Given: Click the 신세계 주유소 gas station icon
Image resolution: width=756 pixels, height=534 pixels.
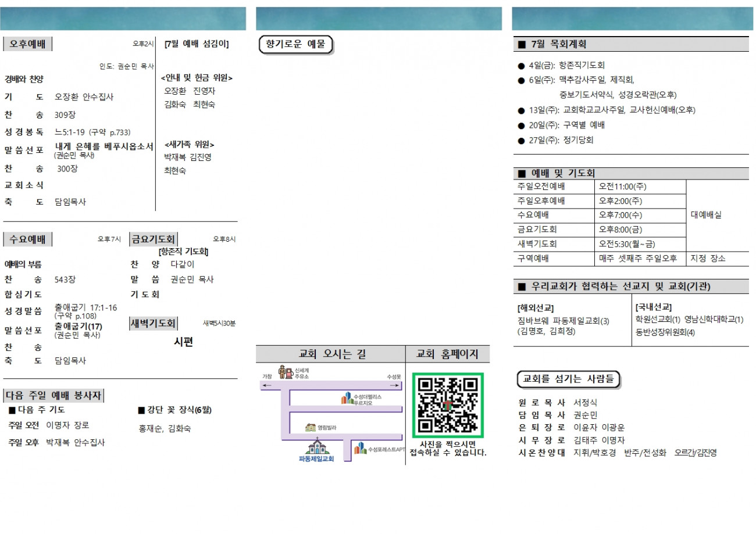Looking at the screenshot, I should pyautogui.click(x=286, y=372).
